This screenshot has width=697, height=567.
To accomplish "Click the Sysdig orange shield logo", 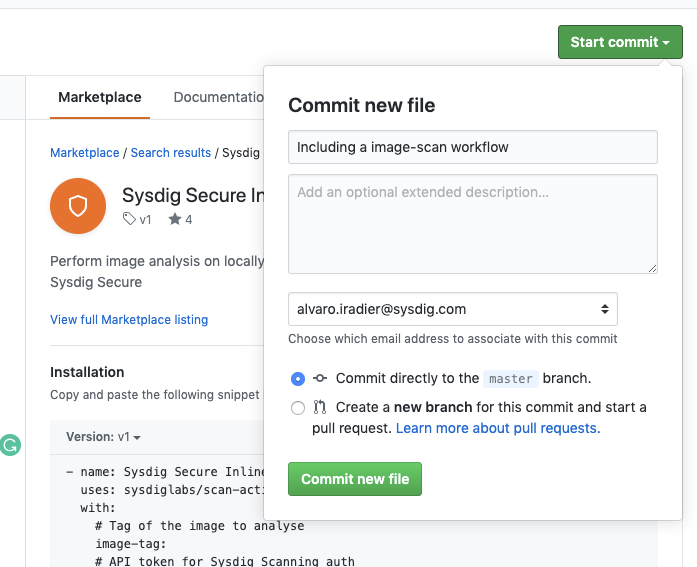I will tap(78, 206).
